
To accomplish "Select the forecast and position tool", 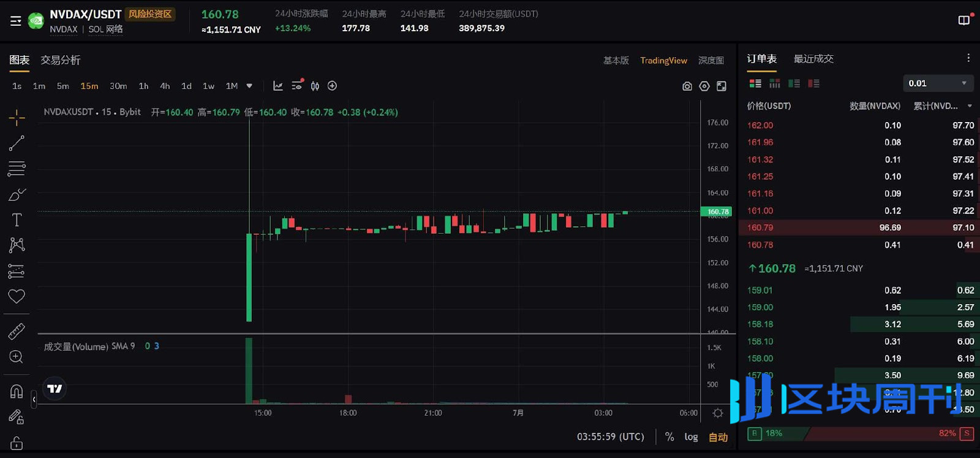I will pyautogui.click(x=17, y=271).
